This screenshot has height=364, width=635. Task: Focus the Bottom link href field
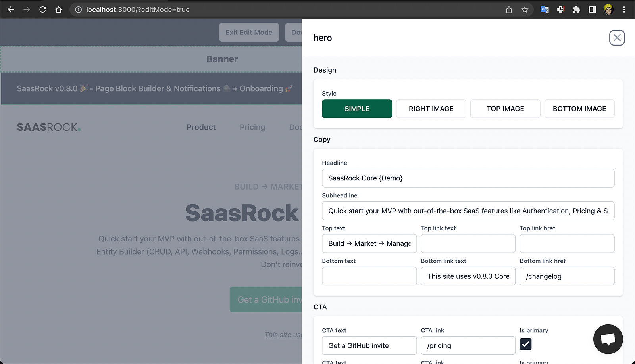(x=567, y=276)
